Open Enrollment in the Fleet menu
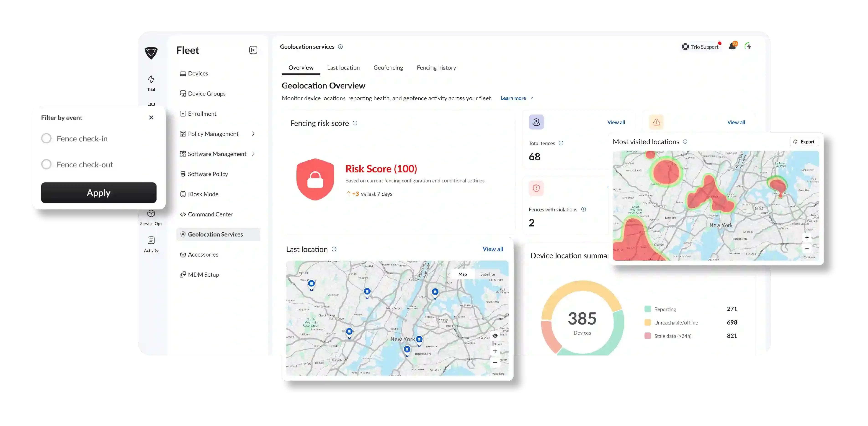This screenshot has height=426, width=868. [x=218, y=114]
